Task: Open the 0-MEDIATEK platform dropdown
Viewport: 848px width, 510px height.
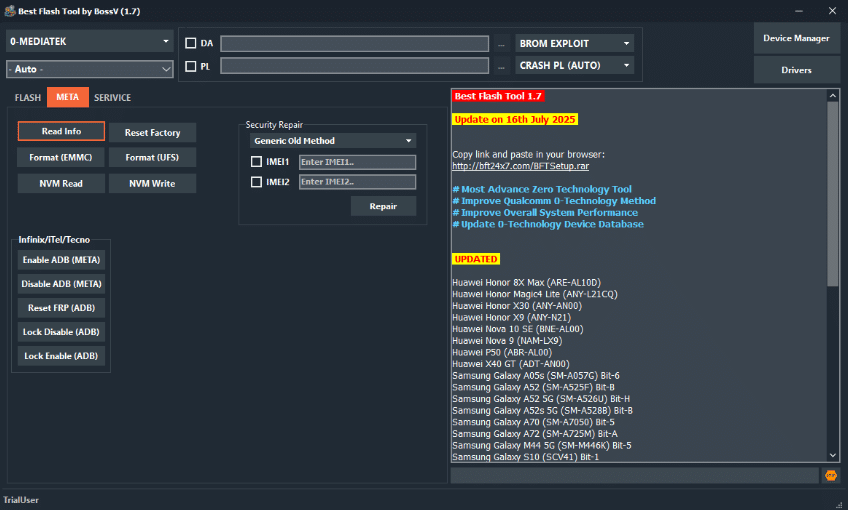Action: (91, 42)
